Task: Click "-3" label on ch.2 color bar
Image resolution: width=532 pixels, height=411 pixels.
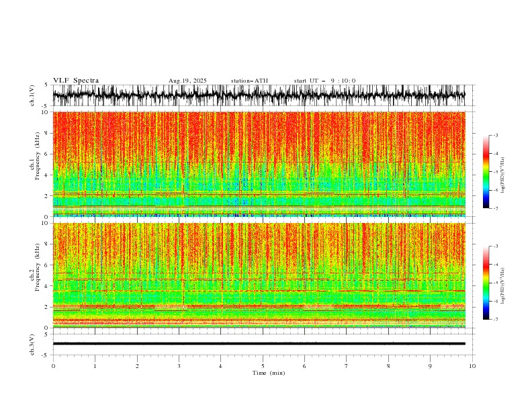Action: (496, 246)
